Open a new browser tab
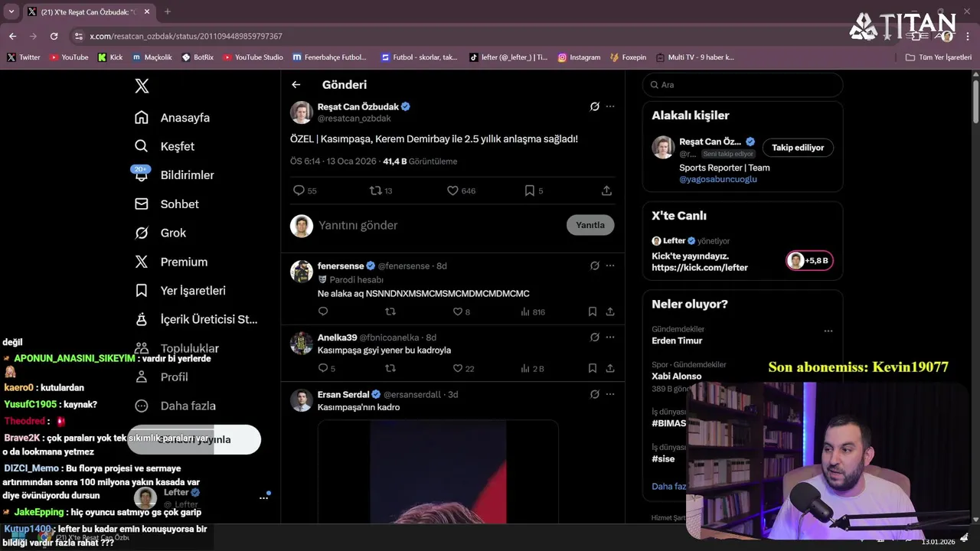The height and width of the screenshot is (551, 980). point(168,11)
